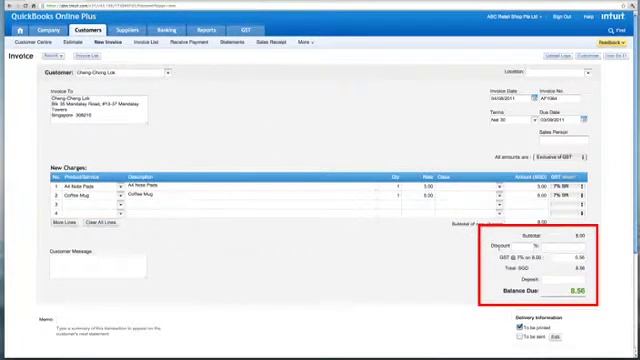Click the Invoice Date field
This screenshot has width=640, height=360.
pyautogui.click(x=510, y=98)
